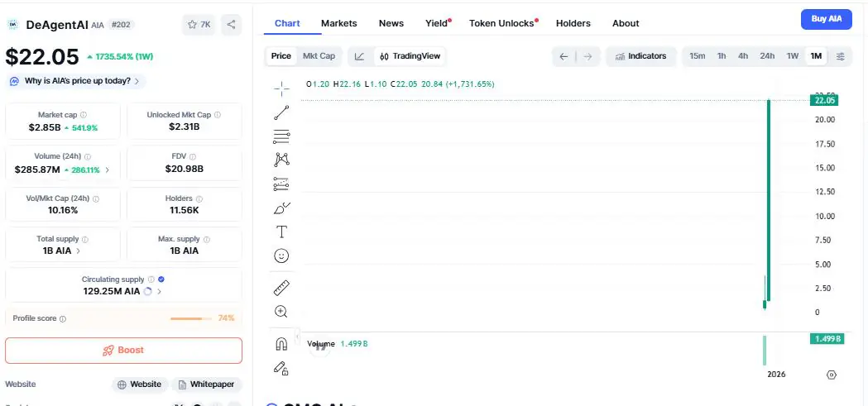
Task: Switch the chart to Mkt Cap view
Action: pyautogui.click(x=319, y=56)
